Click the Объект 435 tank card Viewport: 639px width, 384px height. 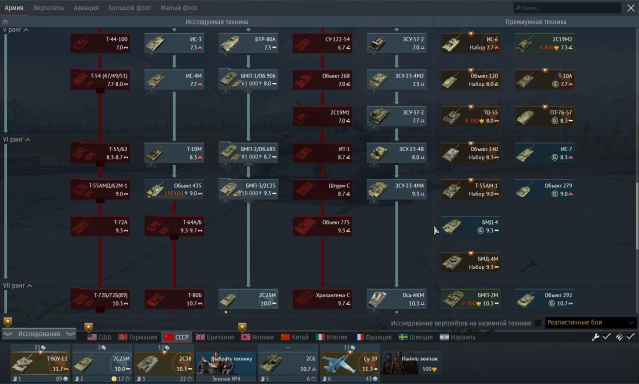(x=174, y=190)
